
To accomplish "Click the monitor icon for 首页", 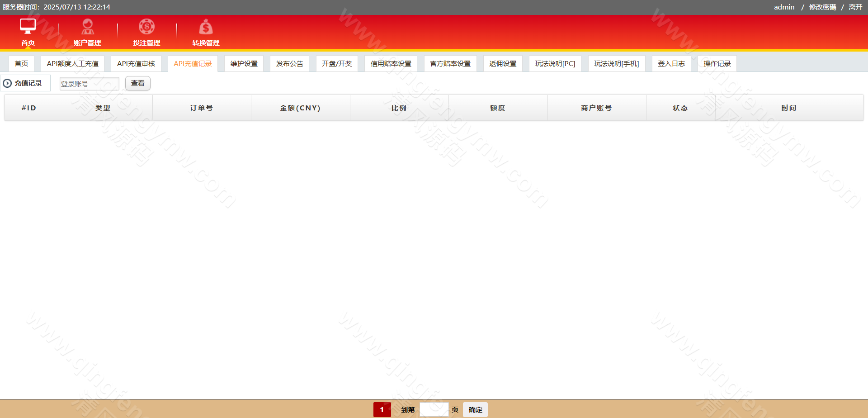I will click(28, 26).
